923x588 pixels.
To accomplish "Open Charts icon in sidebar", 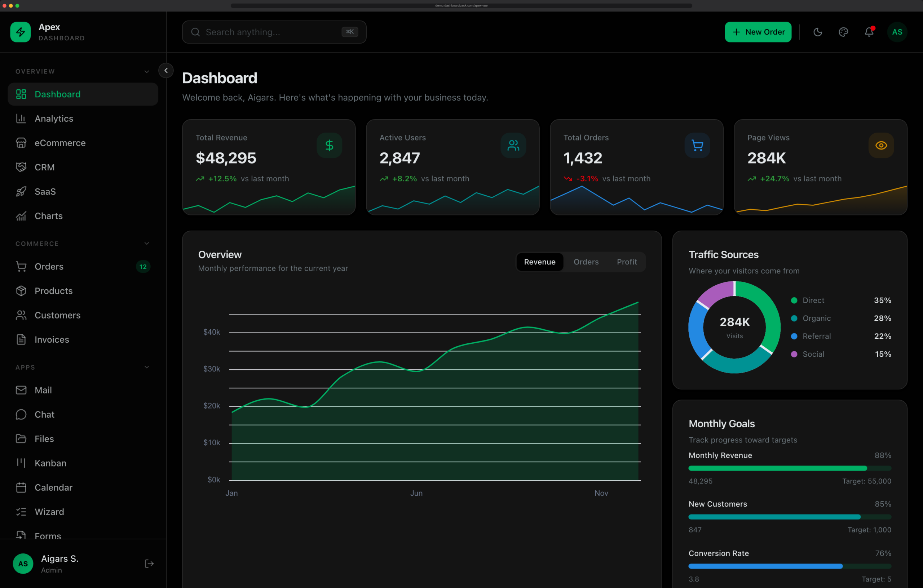I will (21, 216).
